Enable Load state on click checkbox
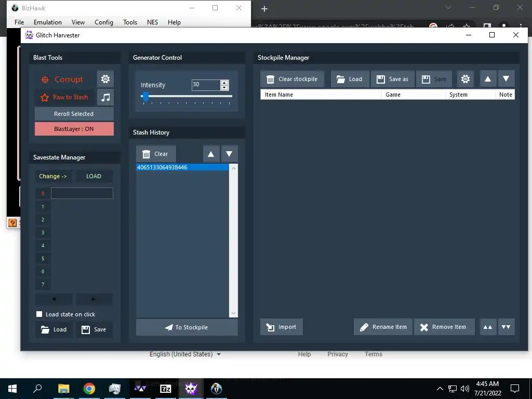Viewport: 532px width, 399px height. click(x=39, y=314)
